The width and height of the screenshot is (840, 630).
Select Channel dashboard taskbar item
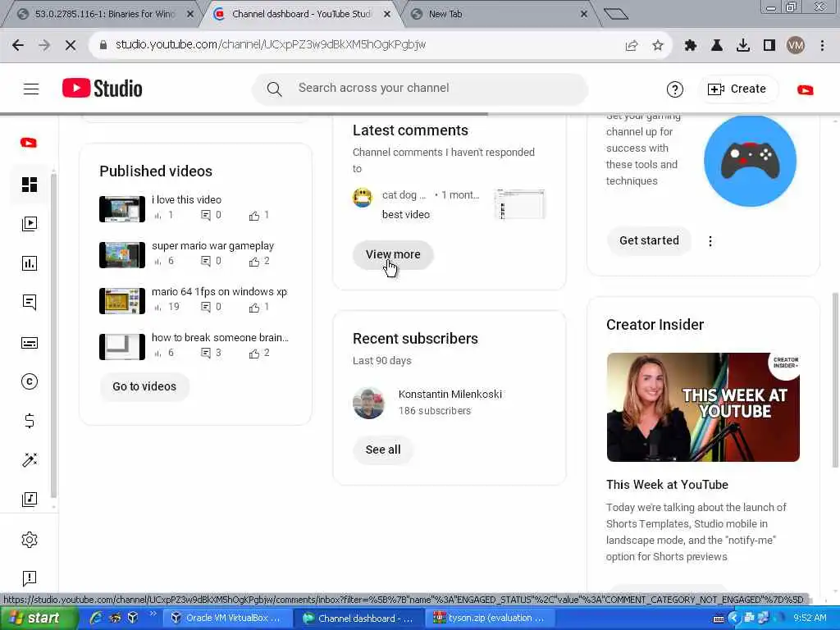pyautogui.click(x=359, y=619)
